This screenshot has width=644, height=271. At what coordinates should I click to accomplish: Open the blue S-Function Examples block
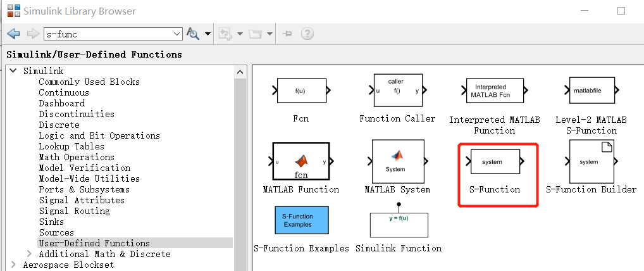point(302,220)
